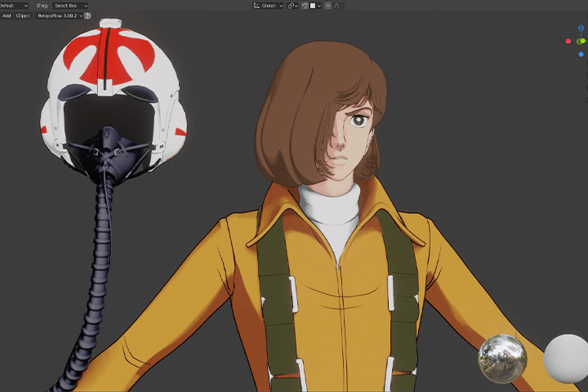Select the left green harness strap

pyautogui.click(x=276, y=300)
